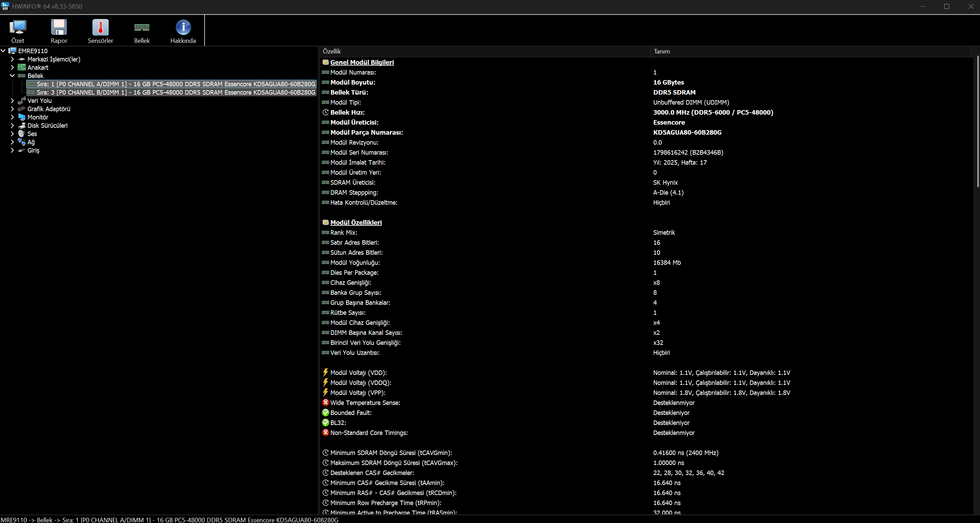Click the EMRE9110 computer icon in the tree
Screen dimensions: 980x523
(x=12, y=51)
